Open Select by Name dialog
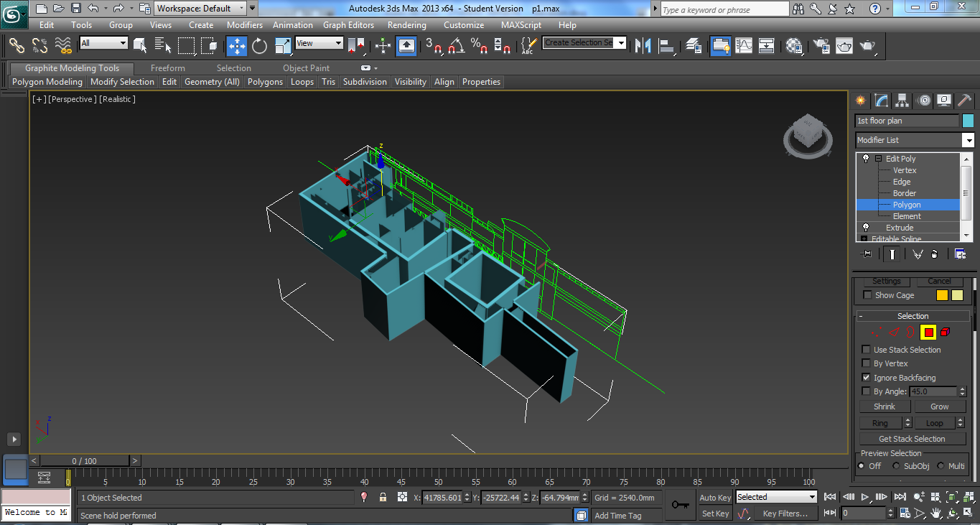 [x=163, y=46]
